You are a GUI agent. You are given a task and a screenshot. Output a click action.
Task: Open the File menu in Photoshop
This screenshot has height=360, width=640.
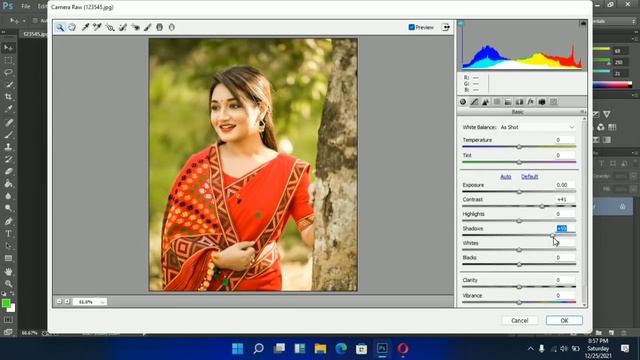point(26,6)
